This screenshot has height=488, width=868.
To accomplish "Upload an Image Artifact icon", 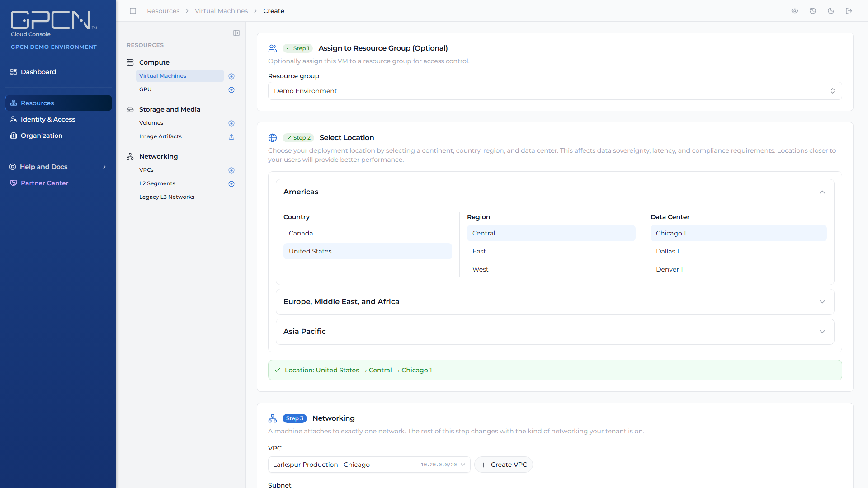I will 231,137.
